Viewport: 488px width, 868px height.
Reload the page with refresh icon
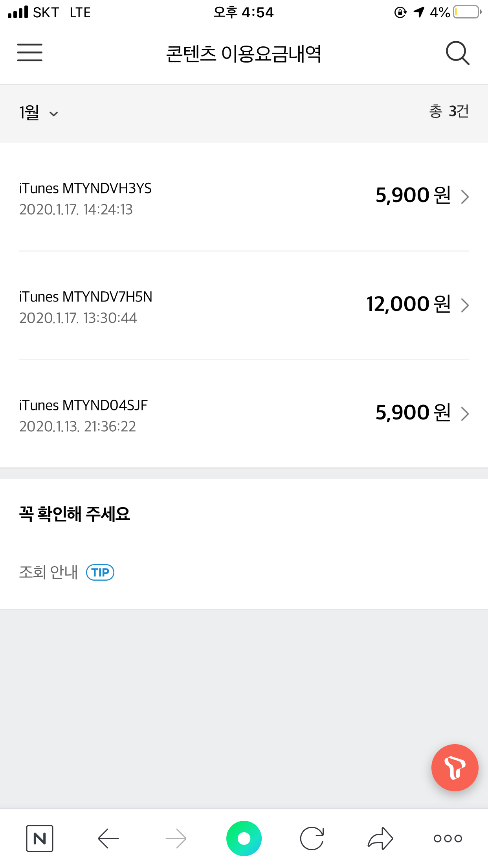[x=312, y=838]
